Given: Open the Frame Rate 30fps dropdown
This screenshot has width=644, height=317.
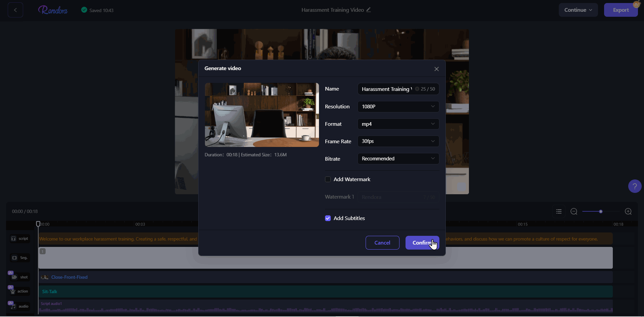Looking at the screenshot, I should point(398,141).
